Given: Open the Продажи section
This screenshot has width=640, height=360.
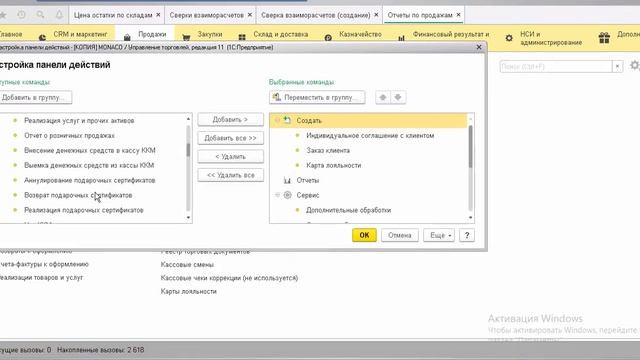Looking at the screenshot, I should coord(152,34).
